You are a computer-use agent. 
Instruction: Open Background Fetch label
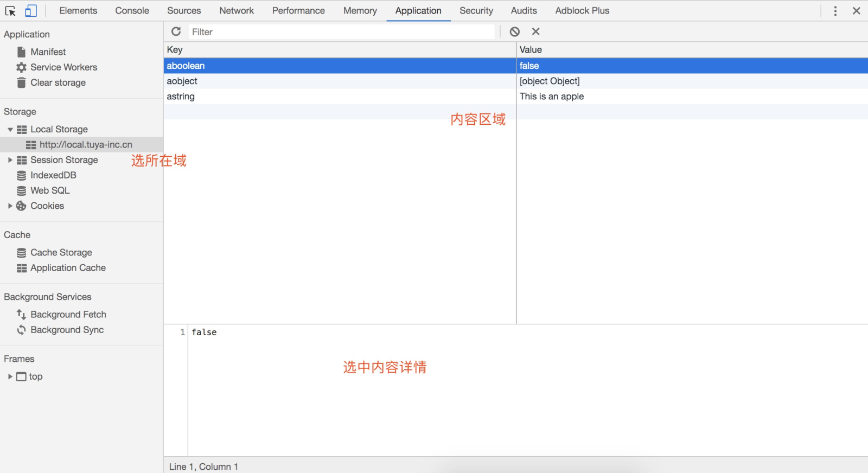(68, 315)
